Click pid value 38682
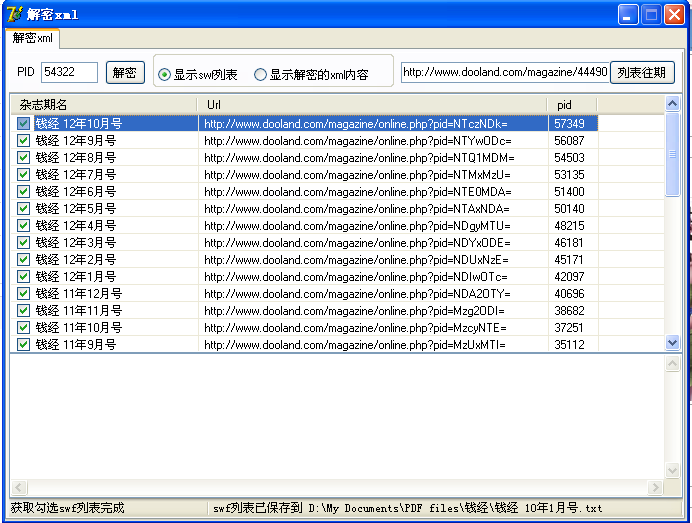The height and width of the screenshot is (523, 692). pyautogui.click(x=569, y=311)
